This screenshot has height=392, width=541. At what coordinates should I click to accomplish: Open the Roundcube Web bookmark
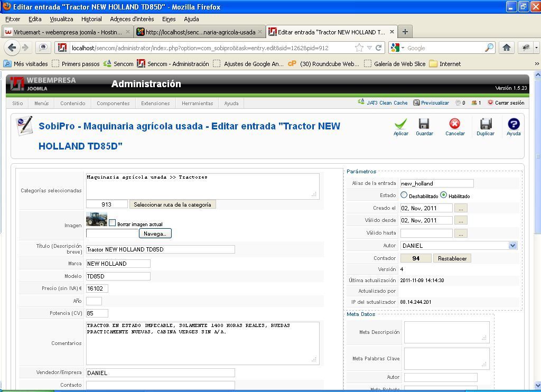tap(324, 64)
